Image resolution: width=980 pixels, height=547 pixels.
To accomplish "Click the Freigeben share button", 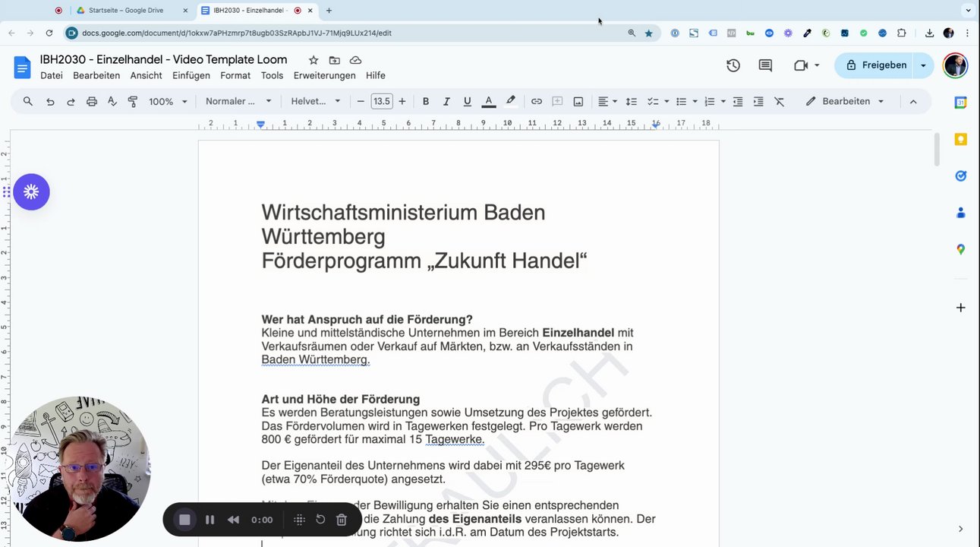I will coord(875,65).
